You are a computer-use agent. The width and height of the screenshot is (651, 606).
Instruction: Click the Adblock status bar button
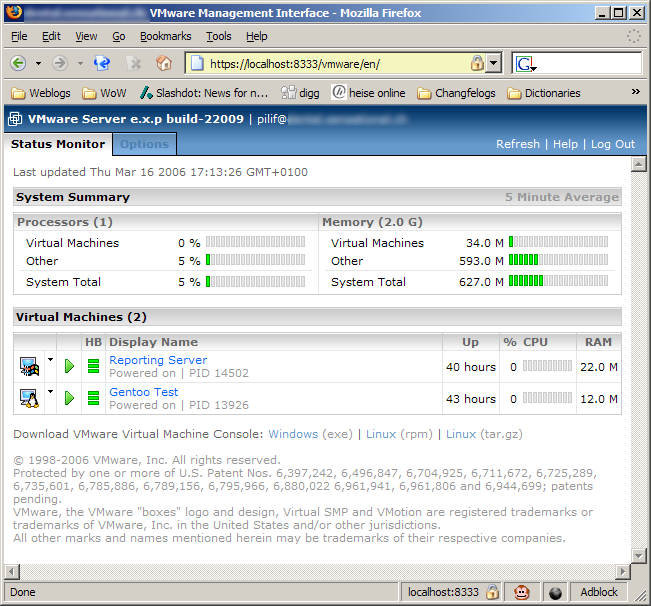point(599,592)
